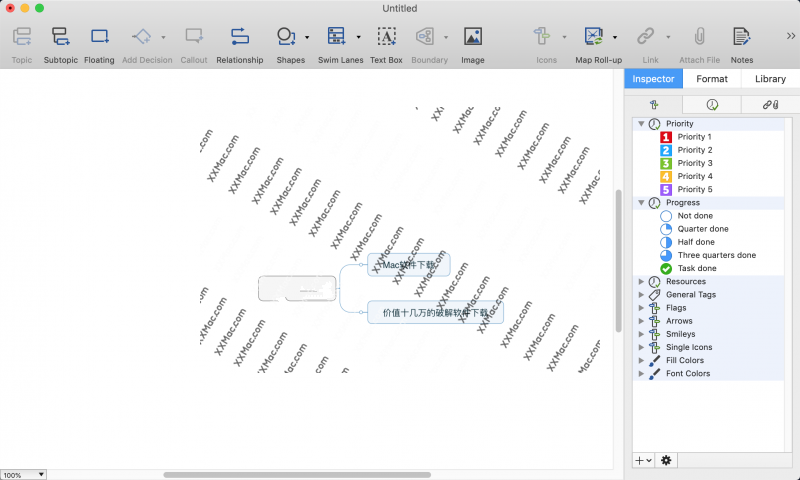Expand the Resources group

pyautogui.click(x=641, y=282)
